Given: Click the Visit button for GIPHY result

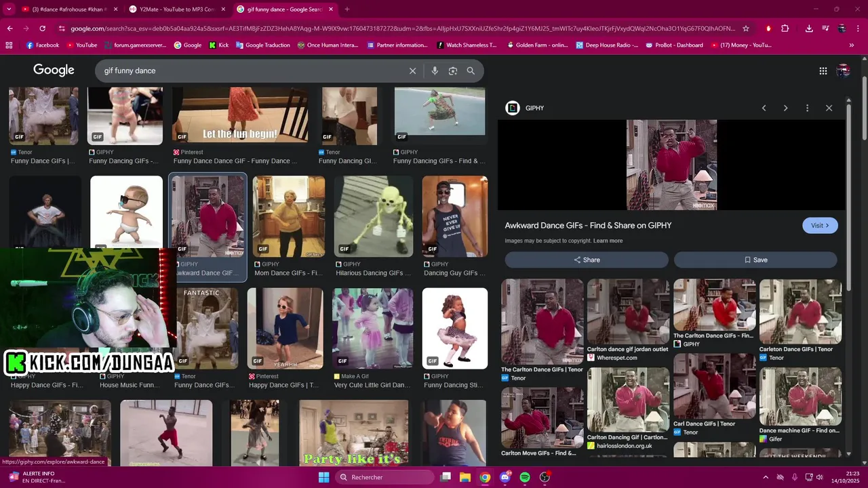Looking at the screenshot, I should [820, 226].
